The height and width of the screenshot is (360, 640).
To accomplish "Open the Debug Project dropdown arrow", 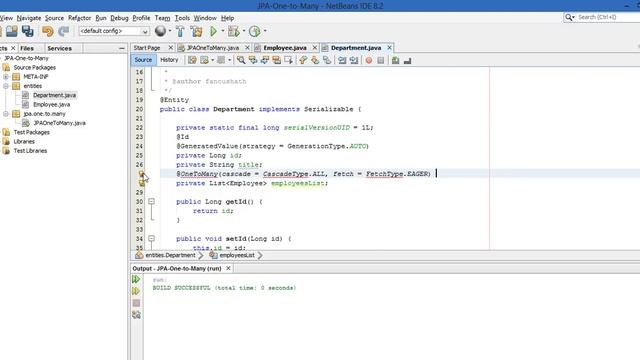I will [x=244, y=31].
